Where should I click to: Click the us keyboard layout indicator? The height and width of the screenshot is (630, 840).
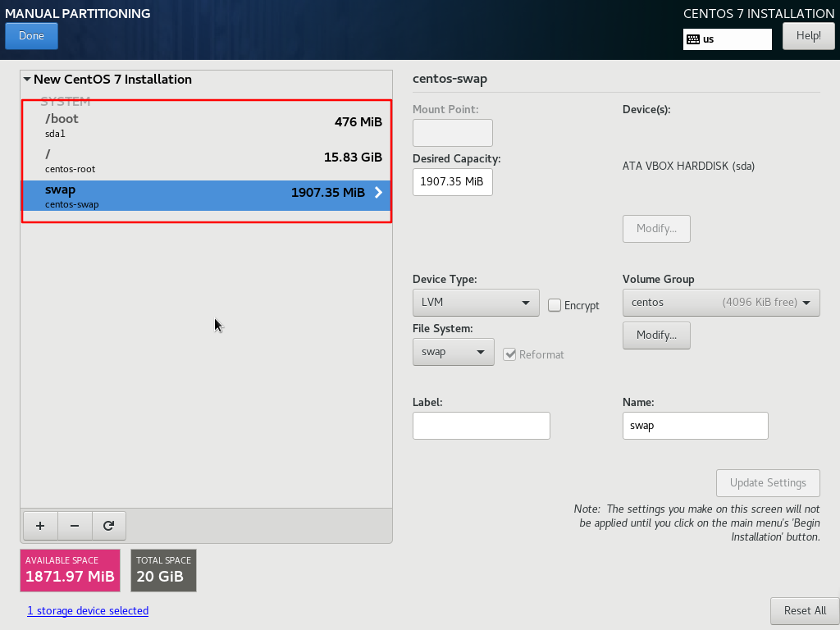pyautogui.click(x=728, y=39)
